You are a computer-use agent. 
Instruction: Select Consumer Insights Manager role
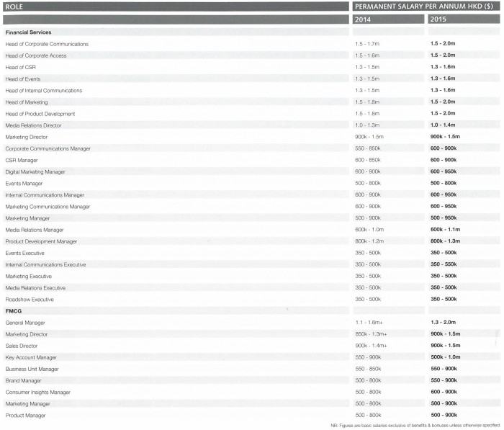coord(37,392)
